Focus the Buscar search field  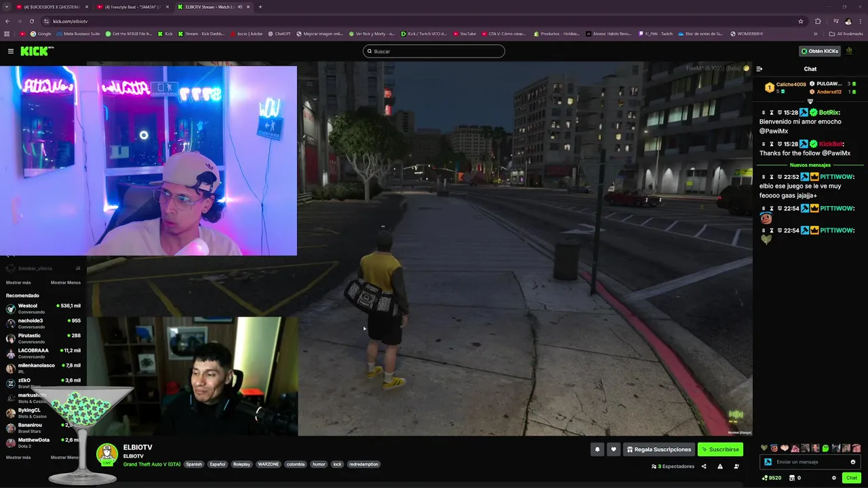pos(434,51)
